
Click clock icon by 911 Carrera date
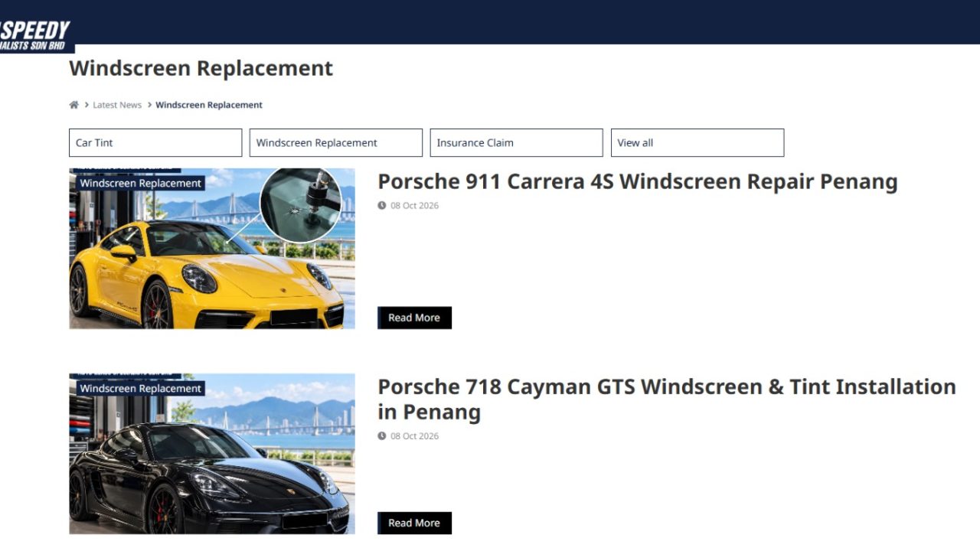point(382,205)
